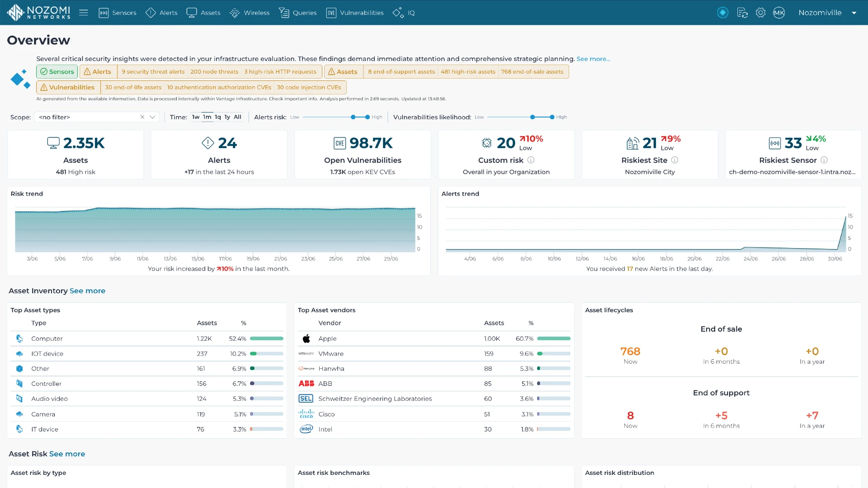868x488 pixels.
Task: Select the 1w time range
Action: 195,117
